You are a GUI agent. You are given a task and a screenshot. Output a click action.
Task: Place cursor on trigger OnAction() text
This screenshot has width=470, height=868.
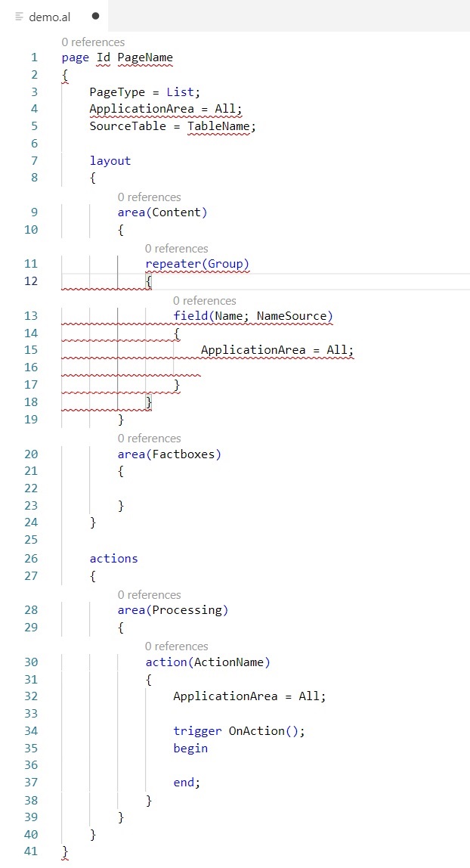pyautogui.click(x=239, y=730)
